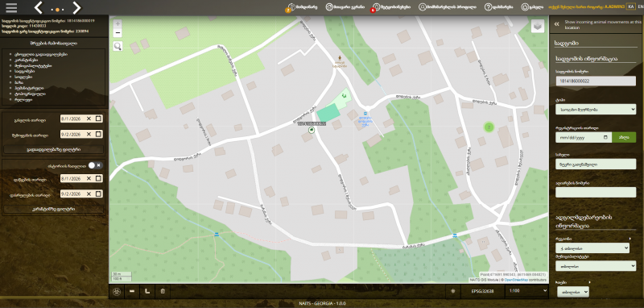Viewport: 644px width, 308px height.
Task: Click the green cluster marker labeled 2
Action: tap(489, 127)
